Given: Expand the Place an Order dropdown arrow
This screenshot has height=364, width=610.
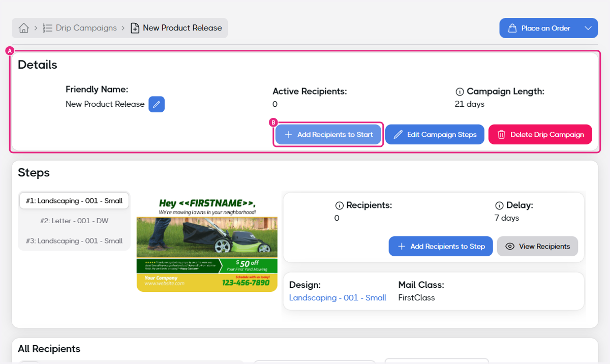Looking at the screenshot, I should pos(588,28).
